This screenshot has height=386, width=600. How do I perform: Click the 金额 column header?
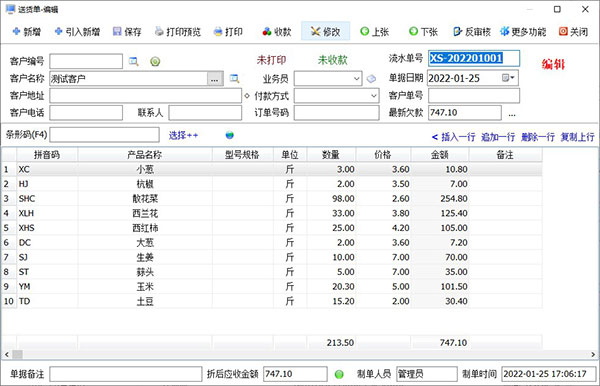(440, 155)
